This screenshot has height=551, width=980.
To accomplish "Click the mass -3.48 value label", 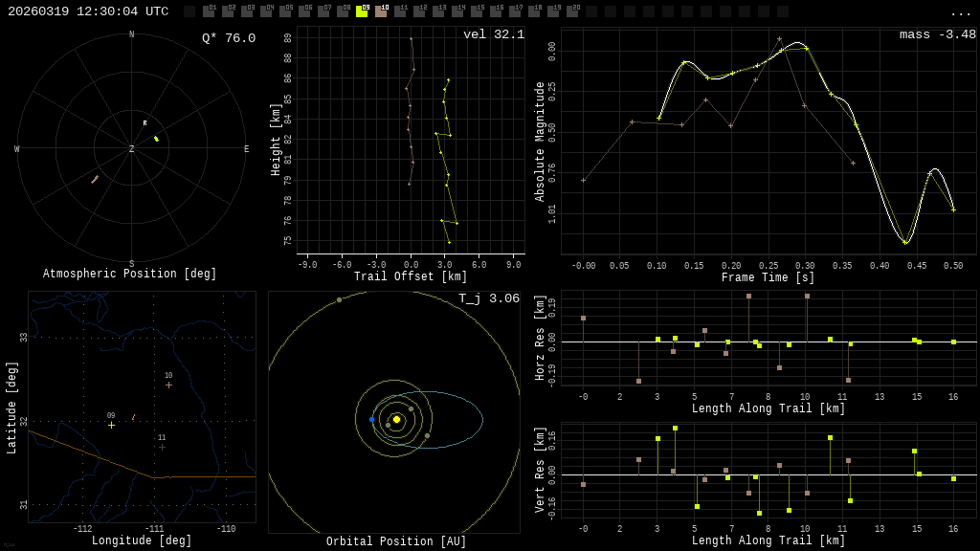I will pyautogui.click(x=937, y=34).
